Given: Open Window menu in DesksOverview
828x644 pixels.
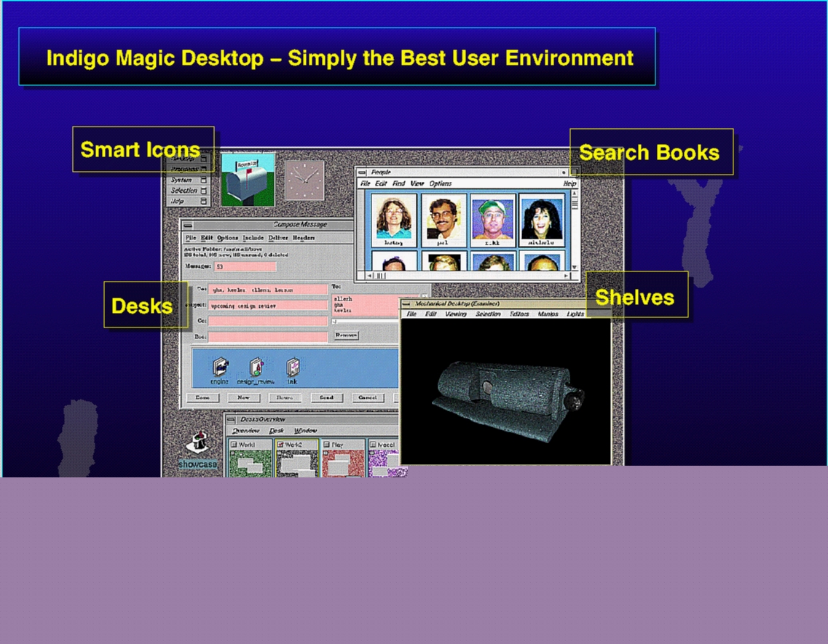Looking at the screenshot, I should 305,431.
